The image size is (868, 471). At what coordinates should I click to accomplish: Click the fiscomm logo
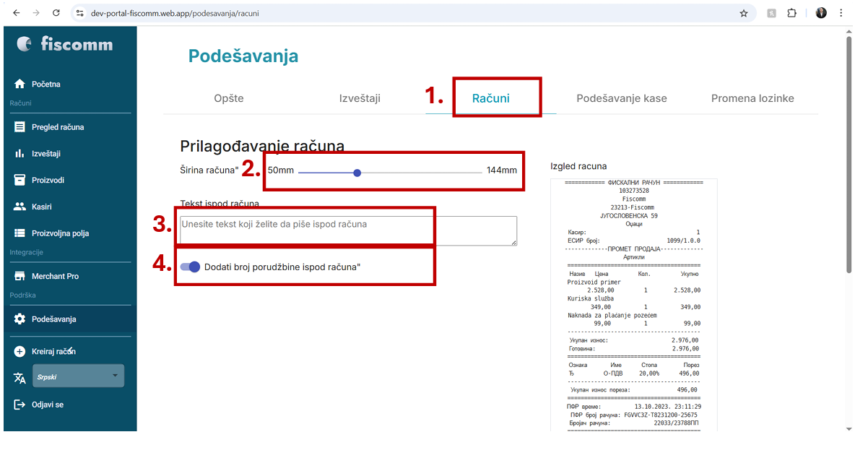pos(66,44)
